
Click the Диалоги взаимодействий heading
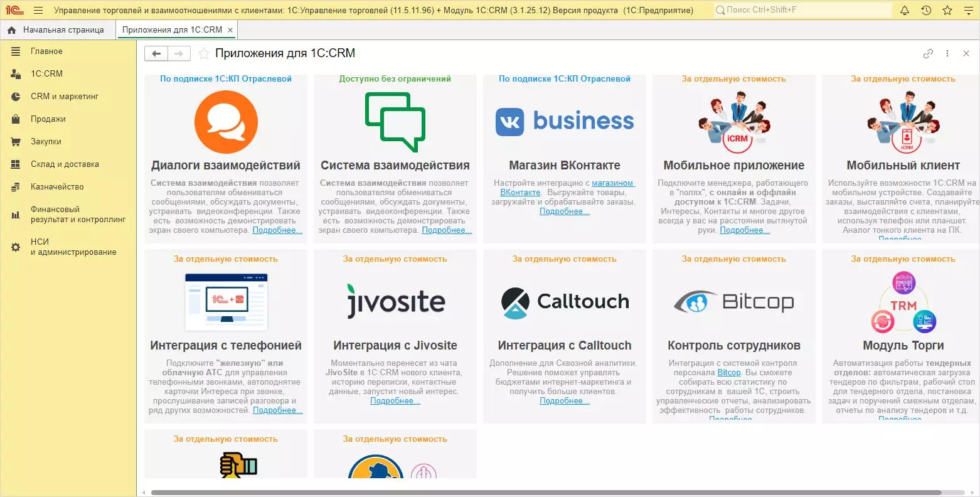(226, 166)
